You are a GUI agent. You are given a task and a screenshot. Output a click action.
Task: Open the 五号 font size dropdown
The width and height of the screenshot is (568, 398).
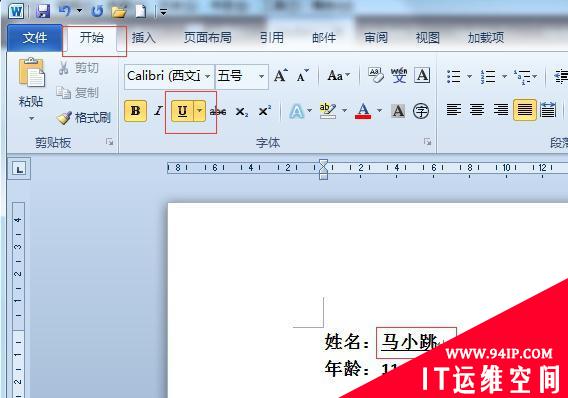pos(261,76)
